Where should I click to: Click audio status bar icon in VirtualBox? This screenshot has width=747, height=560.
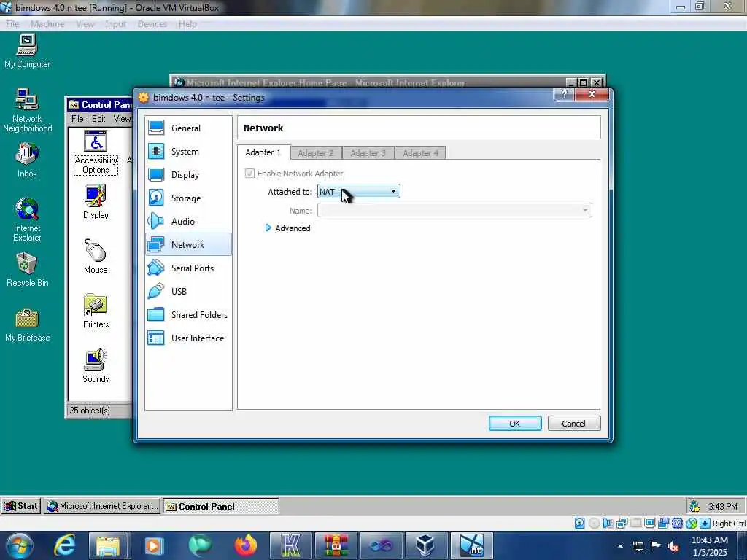(608, 524)
